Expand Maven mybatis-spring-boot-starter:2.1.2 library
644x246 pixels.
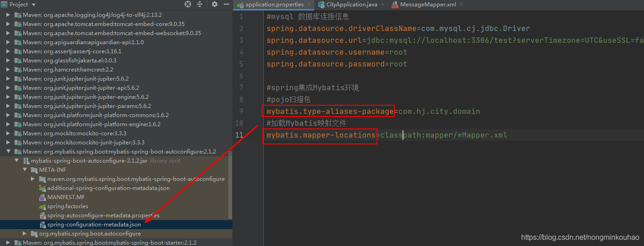tap(8, 242)
